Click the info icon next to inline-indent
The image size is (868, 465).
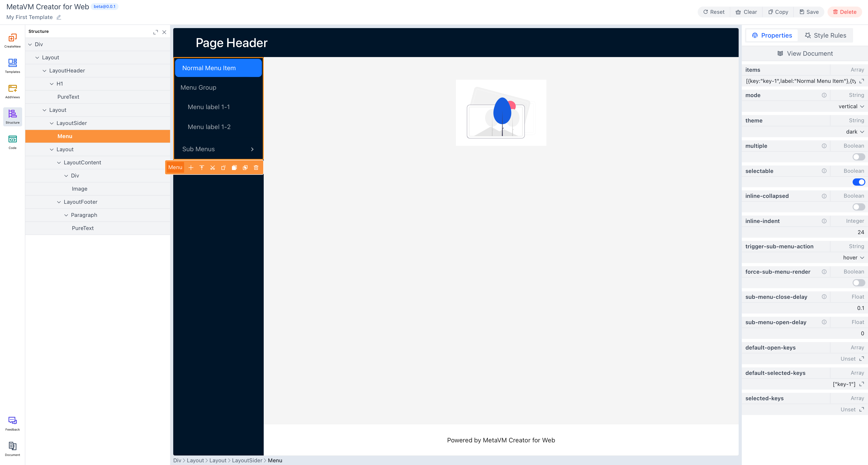[x=824, y=221]
